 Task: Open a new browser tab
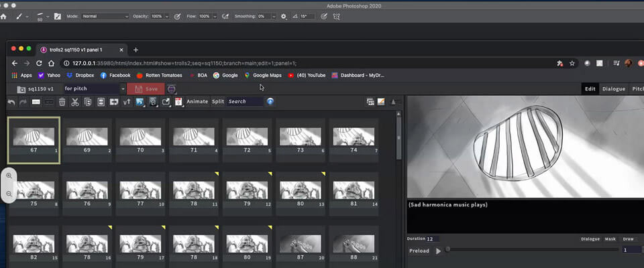coord(136,50)
